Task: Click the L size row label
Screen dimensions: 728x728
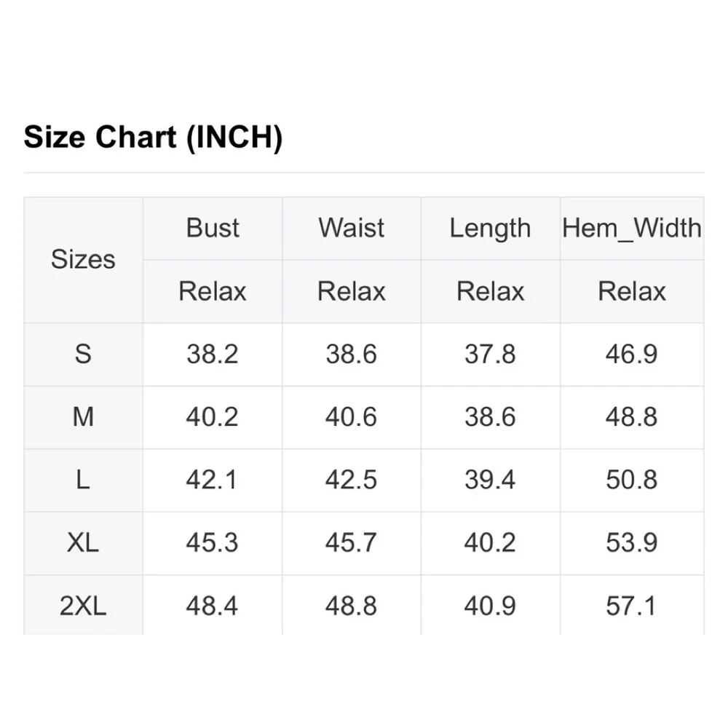Action: point(83,480)
